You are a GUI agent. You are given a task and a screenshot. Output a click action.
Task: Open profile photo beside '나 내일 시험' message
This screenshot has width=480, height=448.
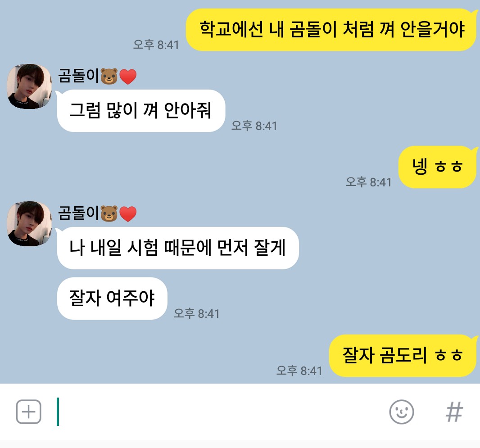(29, 224)
